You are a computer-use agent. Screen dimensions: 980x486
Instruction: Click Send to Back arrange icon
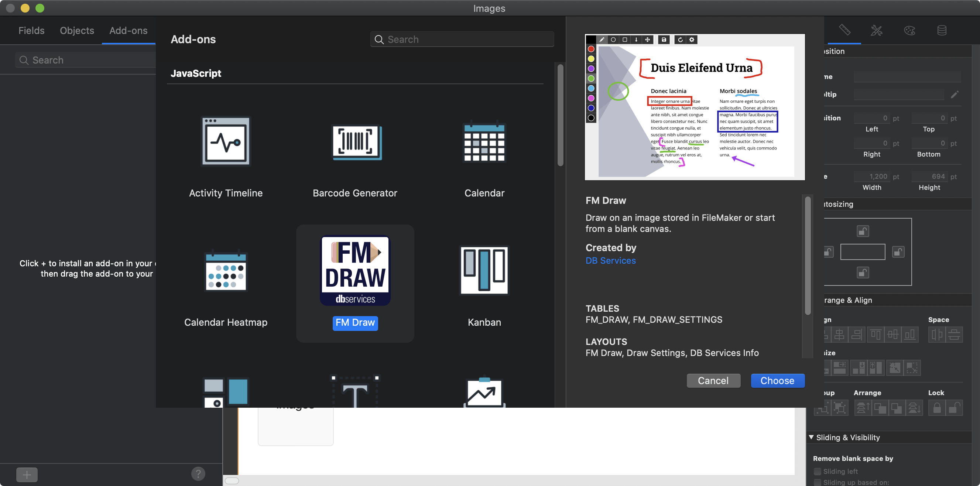click(x=914, y=408)
